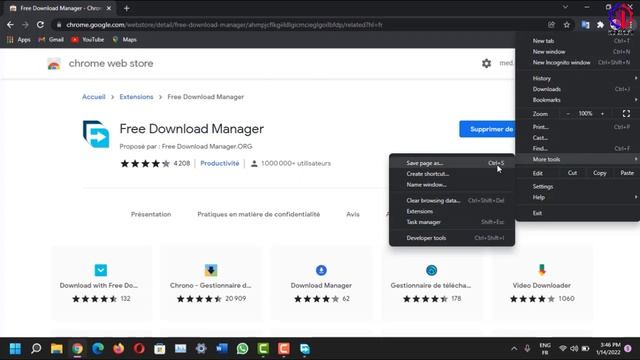Image resolution: width=640 pixels, height=360 pixels.
Task: Close the Free Download Manager browser tab
Action: (x=109, y=8)
